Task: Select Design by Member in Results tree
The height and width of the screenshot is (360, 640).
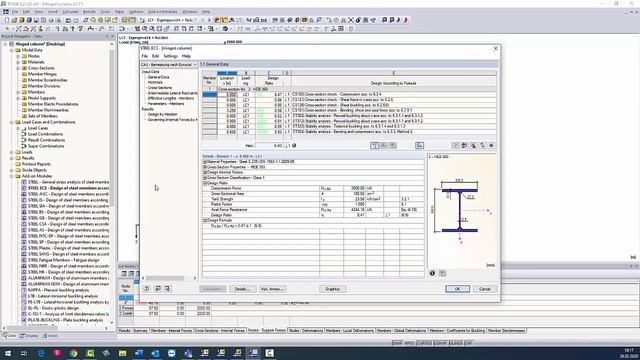Action: [162, 114]
